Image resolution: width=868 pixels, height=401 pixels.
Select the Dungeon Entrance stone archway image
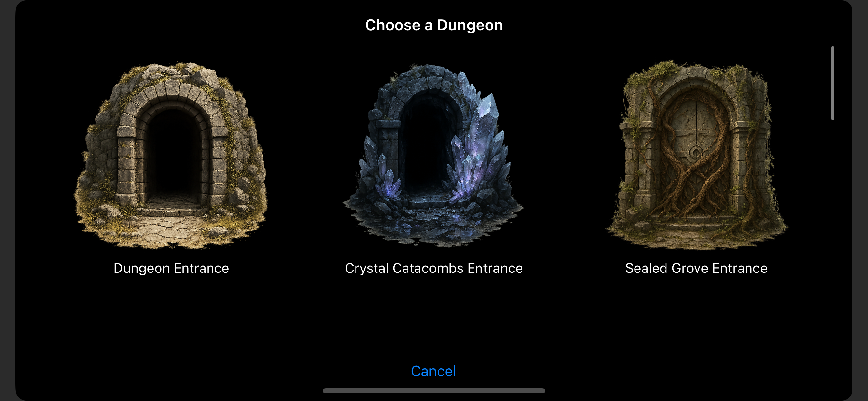pos(171,155)
